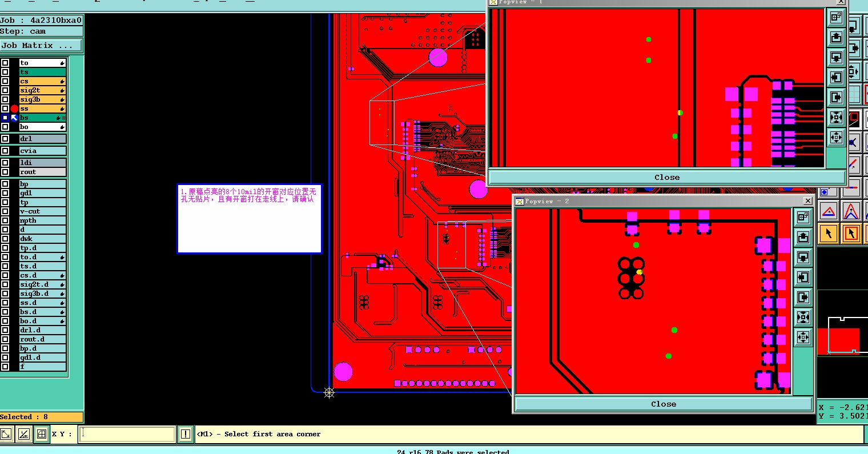Select the 'dwk' layer row
This screenshot has width=868, height=454.
coord(43,239)
